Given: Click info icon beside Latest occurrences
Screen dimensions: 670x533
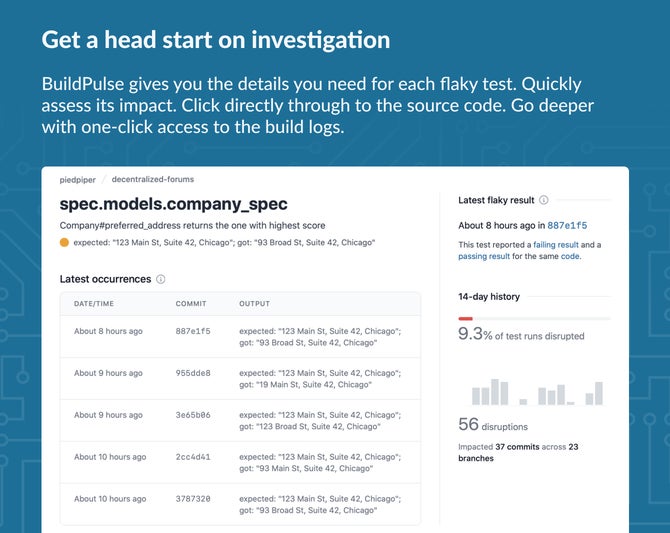Looking at the screenshot, I should (x=161, y=279).
